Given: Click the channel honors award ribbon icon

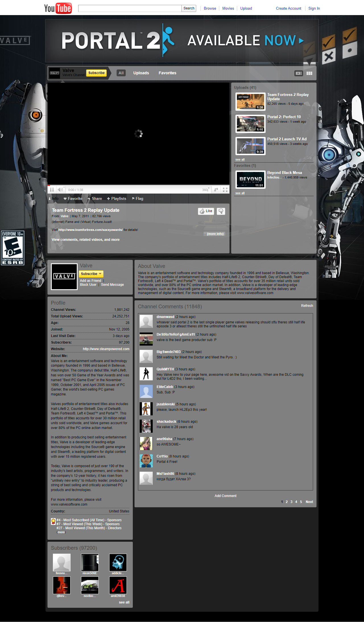Looking at the screenshot, I should [x=53, y=522].
